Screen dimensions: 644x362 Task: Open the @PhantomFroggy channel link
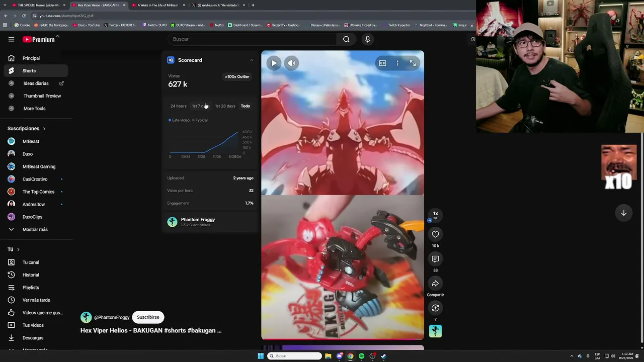112,317
